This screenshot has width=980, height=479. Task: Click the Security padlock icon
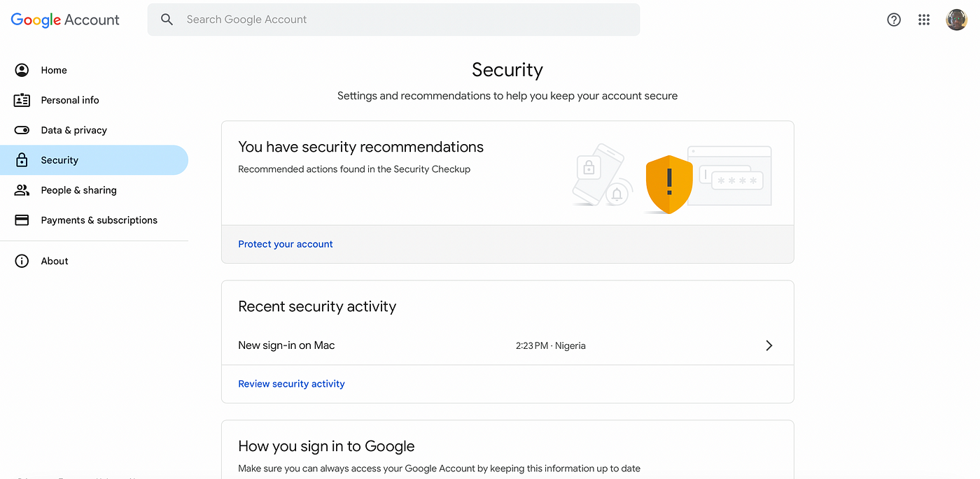pyautogui.click(x=22, y=160)
